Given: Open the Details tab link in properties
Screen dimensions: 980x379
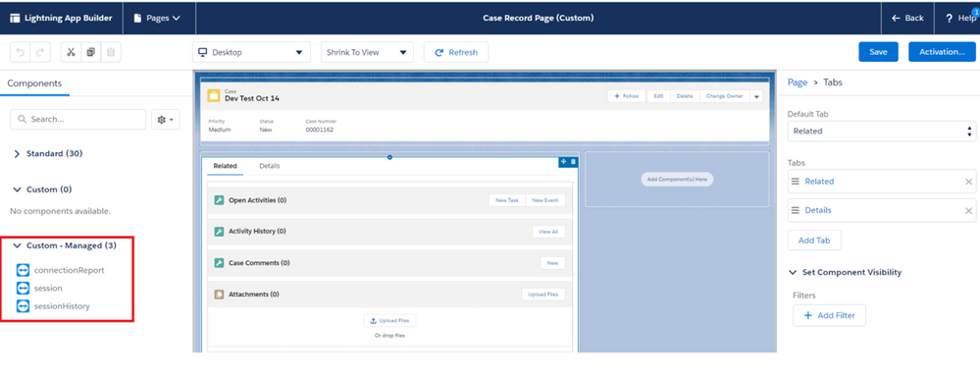Looking at the screenshot, I should (x=818, y=211).
